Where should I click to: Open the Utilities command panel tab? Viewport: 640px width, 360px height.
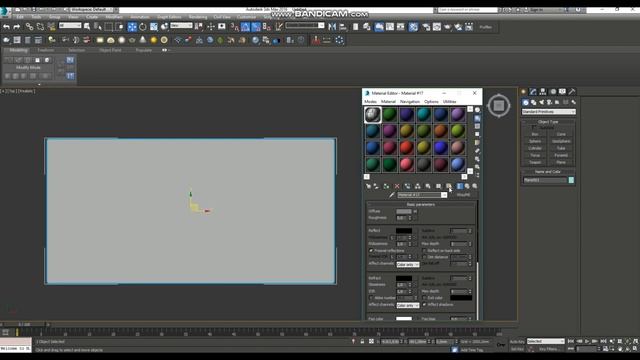pyautogui.click(x=572, y=91)
